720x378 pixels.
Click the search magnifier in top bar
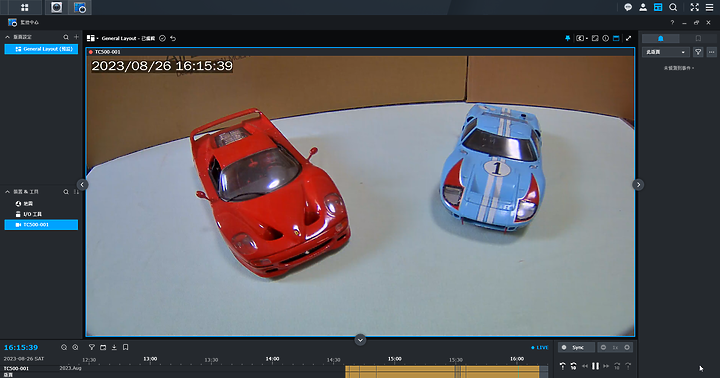(x=673, y=7)
